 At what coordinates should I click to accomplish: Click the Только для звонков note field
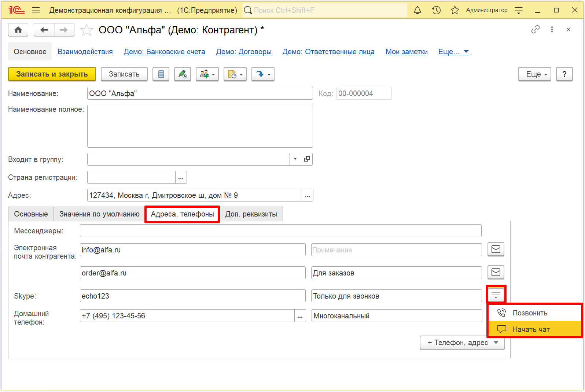[397, 296]
